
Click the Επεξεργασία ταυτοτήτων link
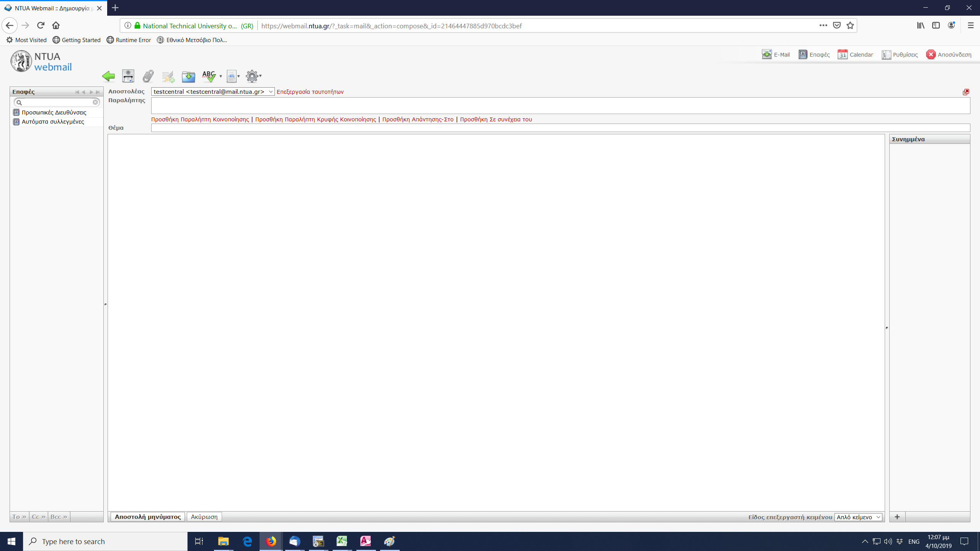310,92
